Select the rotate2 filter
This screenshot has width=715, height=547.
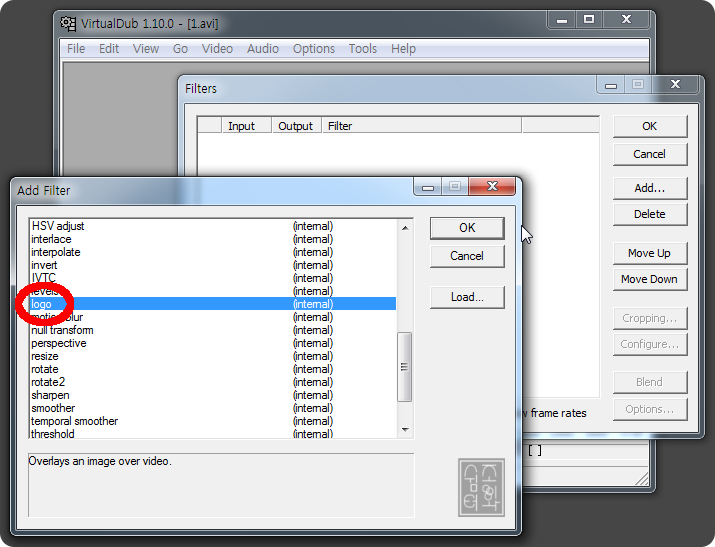coord(213,382)
